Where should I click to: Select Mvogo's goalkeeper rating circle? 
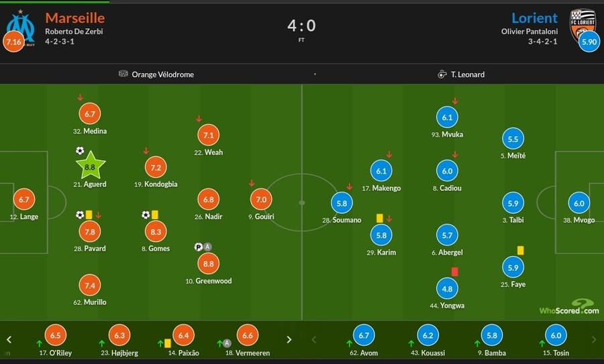(578, 204)
